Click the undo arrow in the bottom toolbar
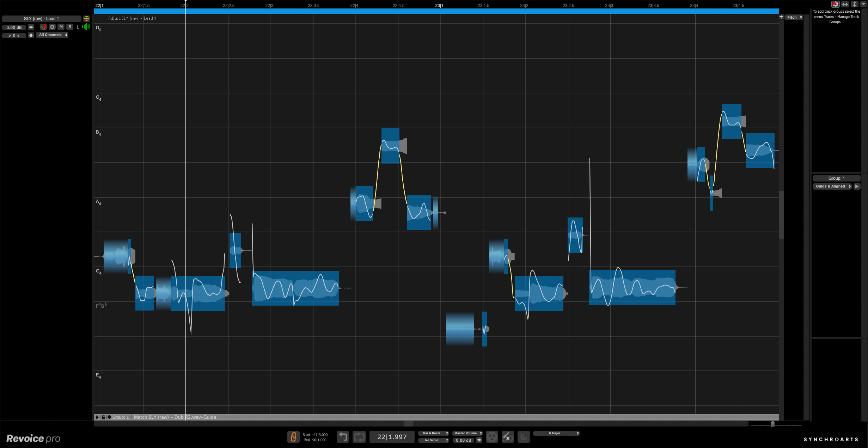Viewport: 868px width, 448px height. point(342,437)
